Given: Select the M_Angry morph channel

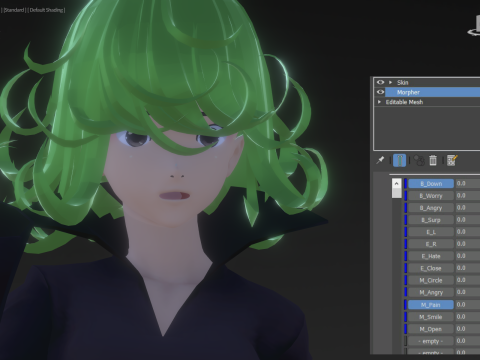Looking at the screenshot, I should (x=431, y=292).
